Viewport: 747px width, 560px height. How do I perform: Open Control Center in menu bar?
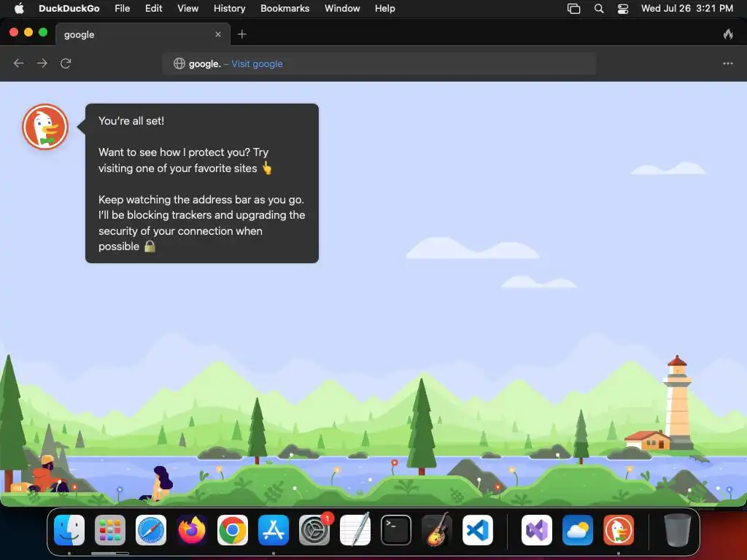(x=623, y=9)
